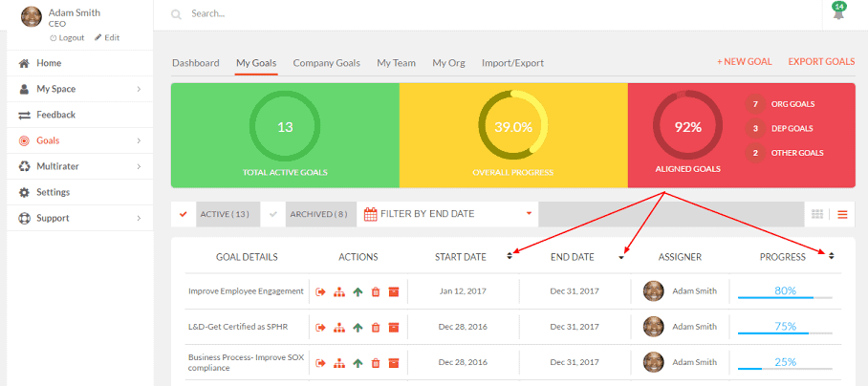Screen dimensions: 868x386
Task: Switch to grid view icon
Action: pos(817,215)
